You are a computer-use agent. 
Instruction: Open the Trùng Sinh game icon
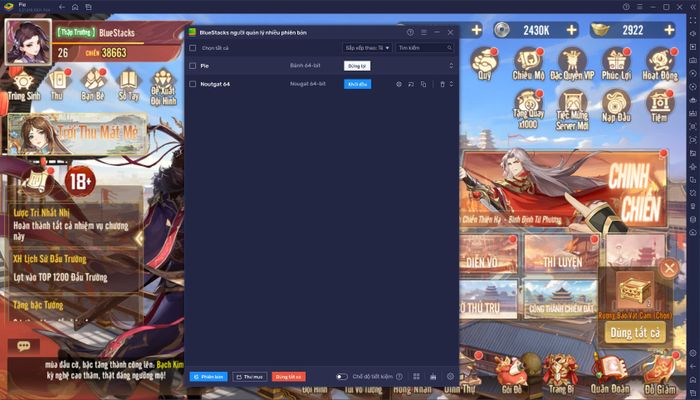23,86
